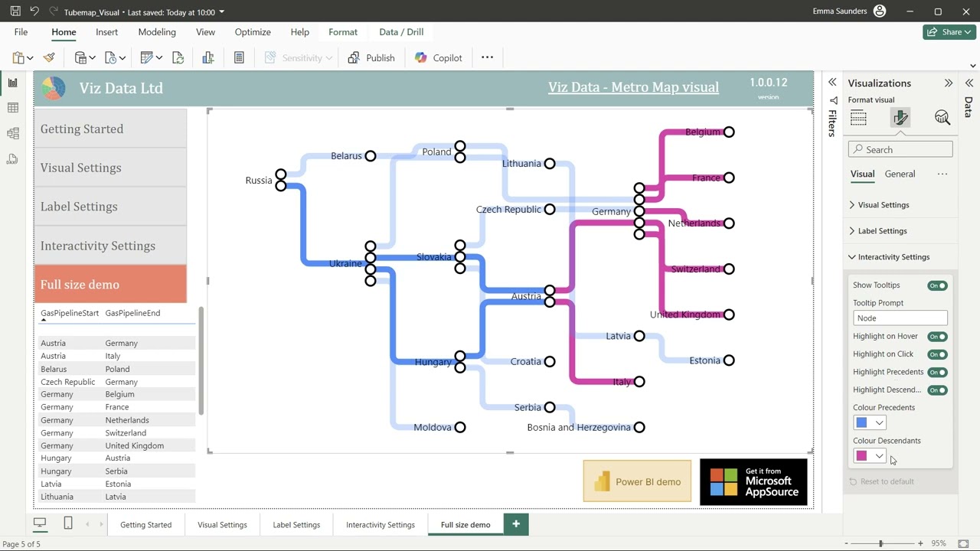Switch to Getting Started page tab

[145, 525]
